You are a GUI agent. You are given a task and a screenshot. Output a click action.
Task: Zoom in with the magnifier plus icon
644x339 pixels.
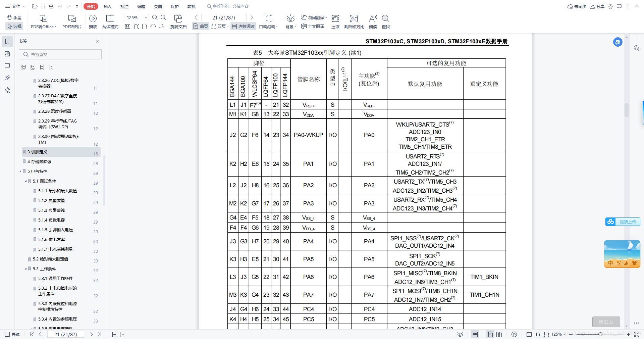pos(163,17)
